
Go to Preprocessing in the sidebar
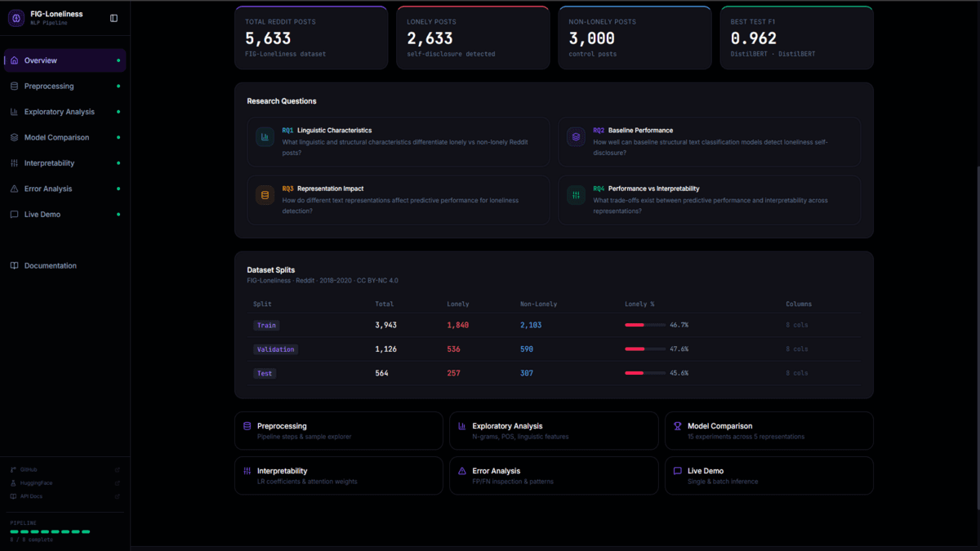(x=65, y=86)
